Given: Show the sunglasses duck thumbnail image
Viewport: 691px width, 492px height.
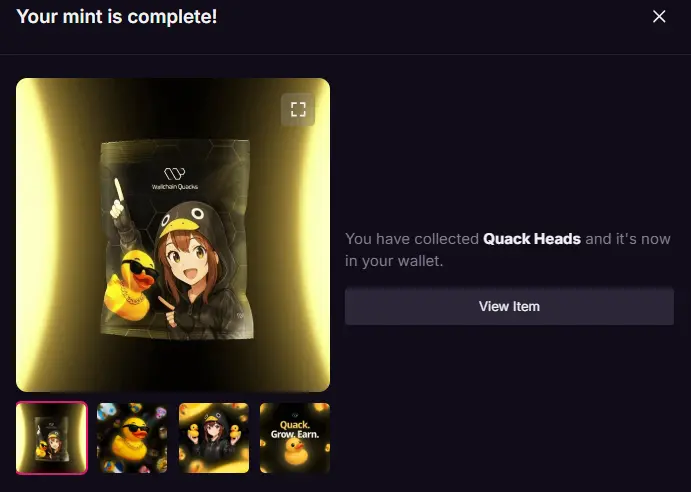Looking at the screenshot, I should (x=132, y=438).
